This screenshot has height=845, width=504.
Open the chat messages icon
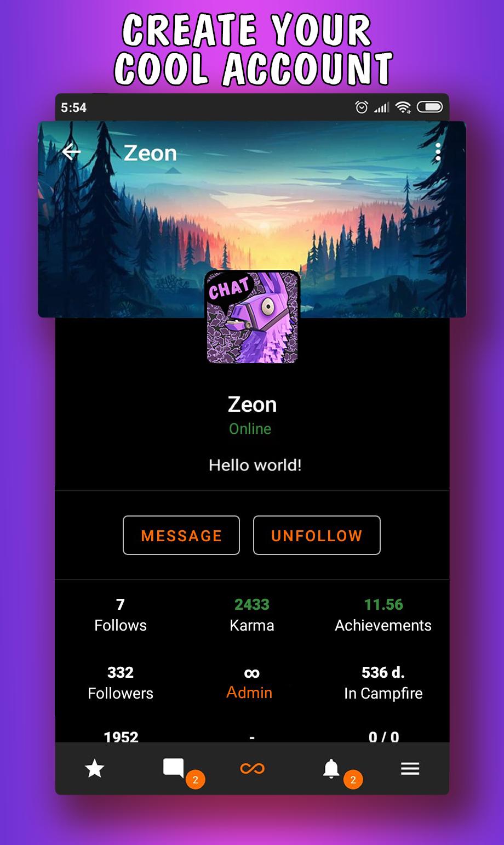174,768
